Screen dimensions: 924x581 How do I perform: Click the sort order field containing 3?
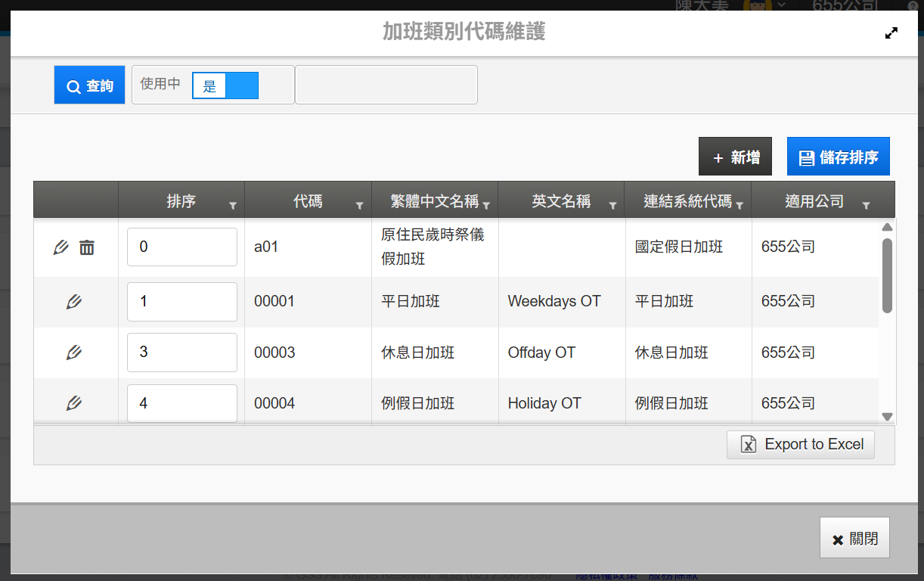click(181, 353)
